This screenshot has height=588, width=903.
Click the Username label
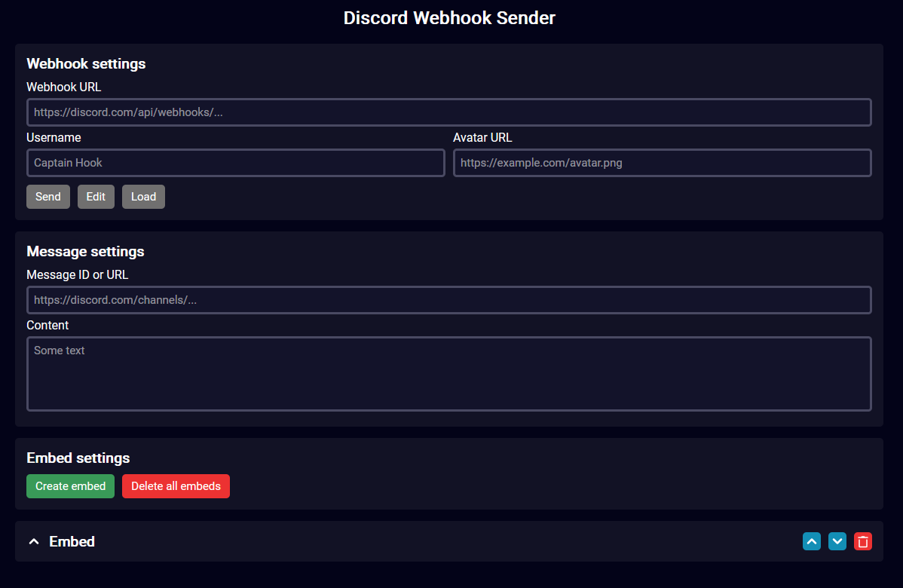pyautogui.click(x=54, y=138)
